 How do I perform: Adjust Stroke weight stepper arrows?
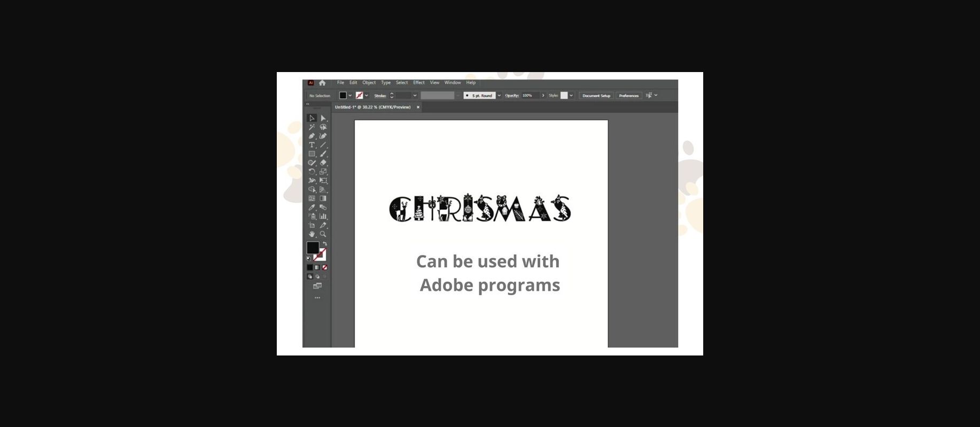[x=392, y=96]
